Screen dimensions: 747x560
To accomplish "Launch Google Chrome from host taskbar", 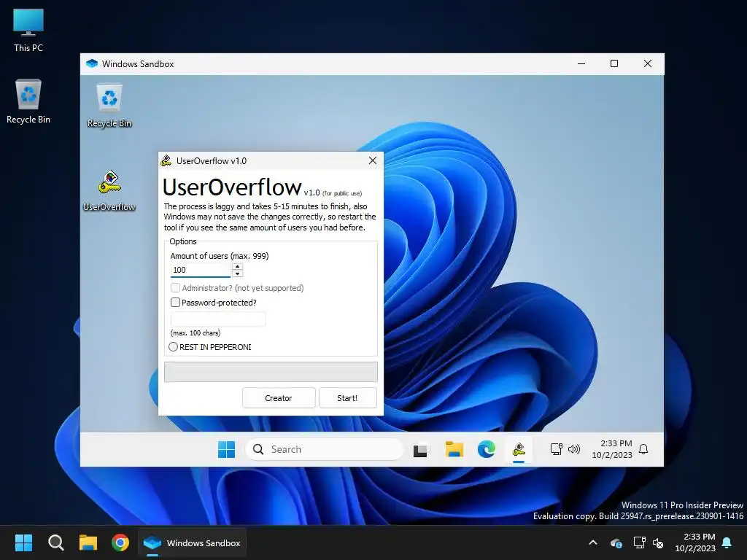I will 120,542.
